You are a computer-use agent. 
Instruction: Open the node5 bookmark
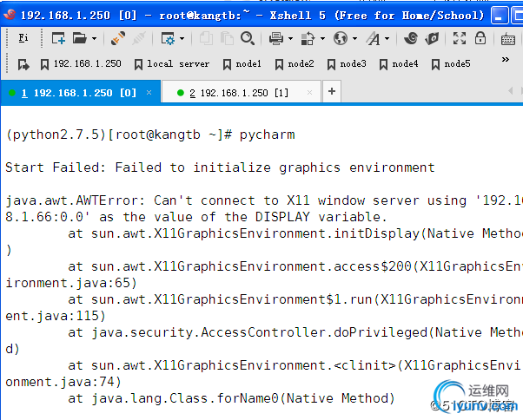click(x=450, y=64)
